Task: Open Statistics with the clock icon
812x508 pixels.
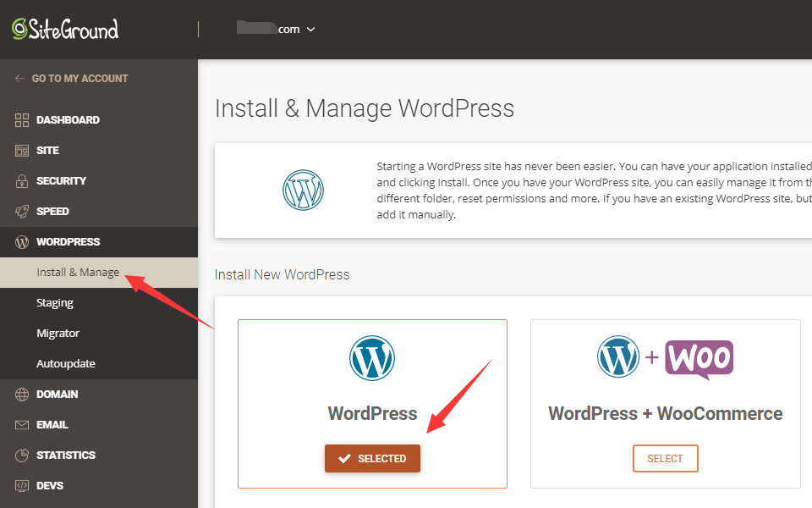Action: click(20, 455)
